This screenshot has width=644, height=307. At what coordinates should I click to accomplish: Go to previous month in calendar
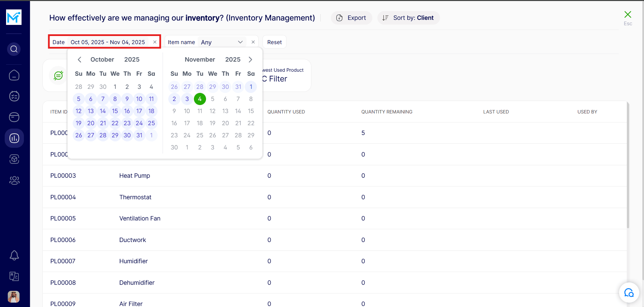(x=79, y=60)
